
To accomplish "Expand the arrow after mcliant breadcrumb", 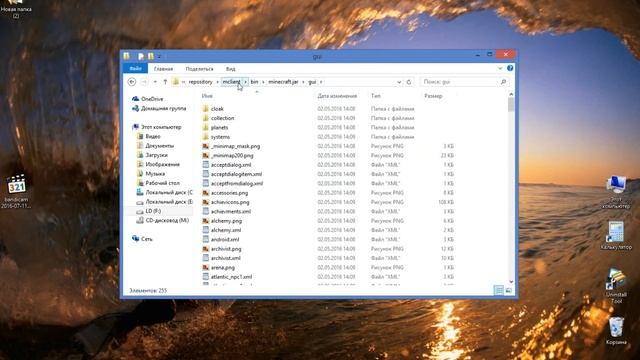I will pyautogui.click(x=245, y=82).
